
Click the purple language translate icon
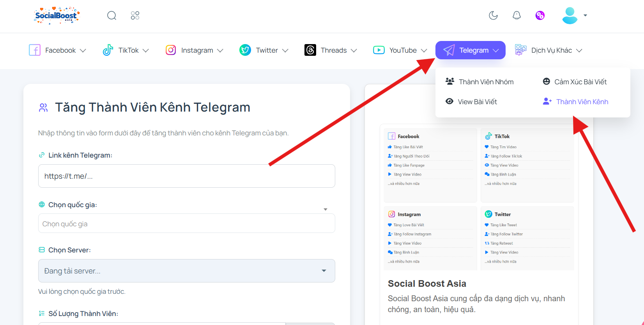pos(540,16)
